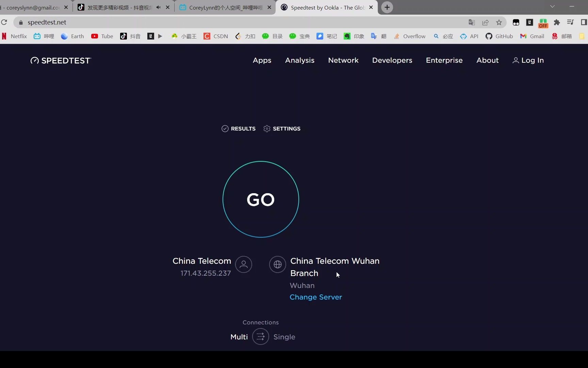The height and width of the screenshot is (368, 588).
Task: Open the Netflix bookmark
Action: tap(14, 36)
